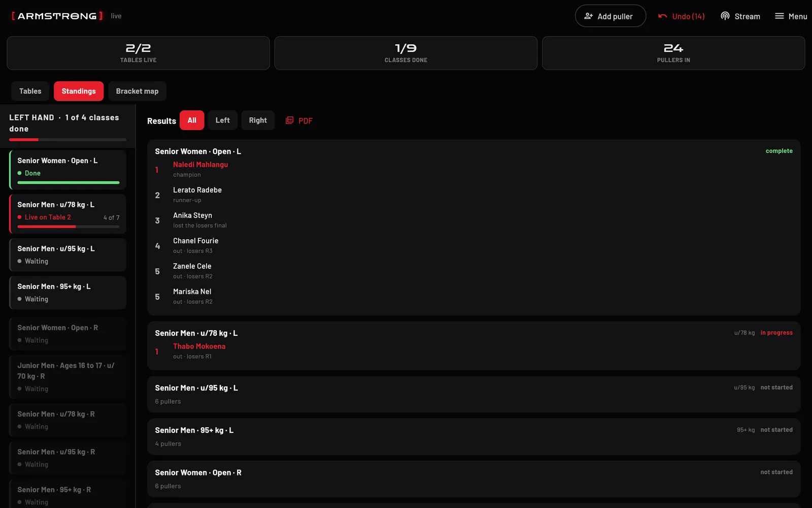Click the Undo arrow icon
Screen dimensions: 812x508
(x=663, y=16)
